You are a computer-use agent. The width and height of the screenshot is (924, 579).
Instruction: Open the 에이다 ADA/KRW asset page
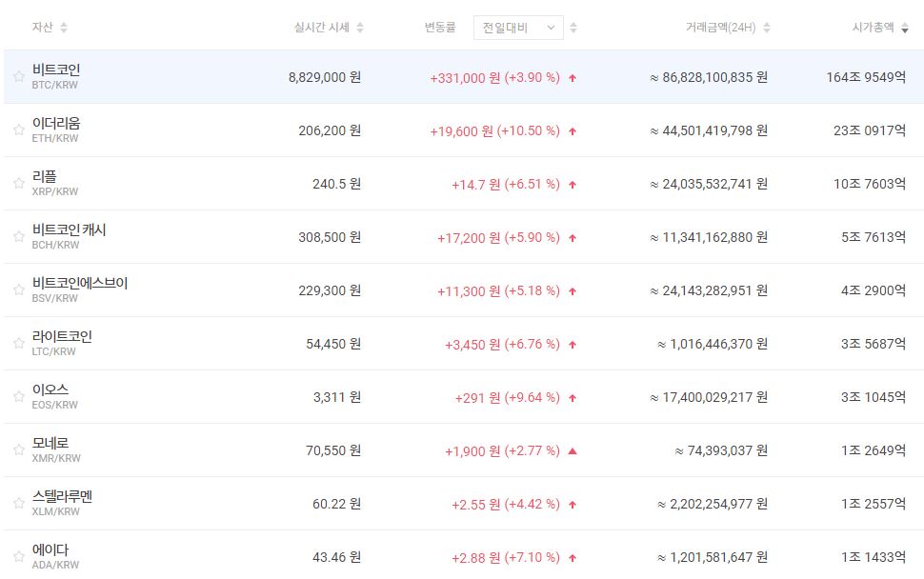pyautogui.click(x=50, y=559)
